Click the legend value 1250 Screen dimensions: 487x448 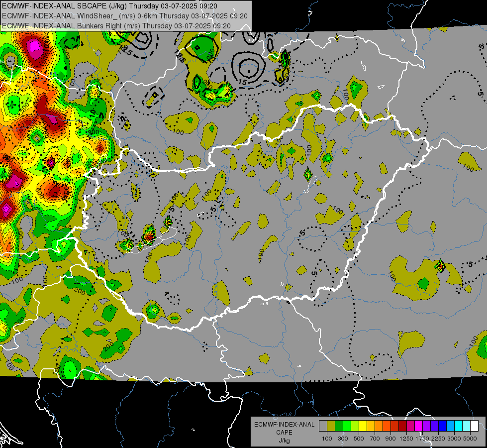(406, 439)
